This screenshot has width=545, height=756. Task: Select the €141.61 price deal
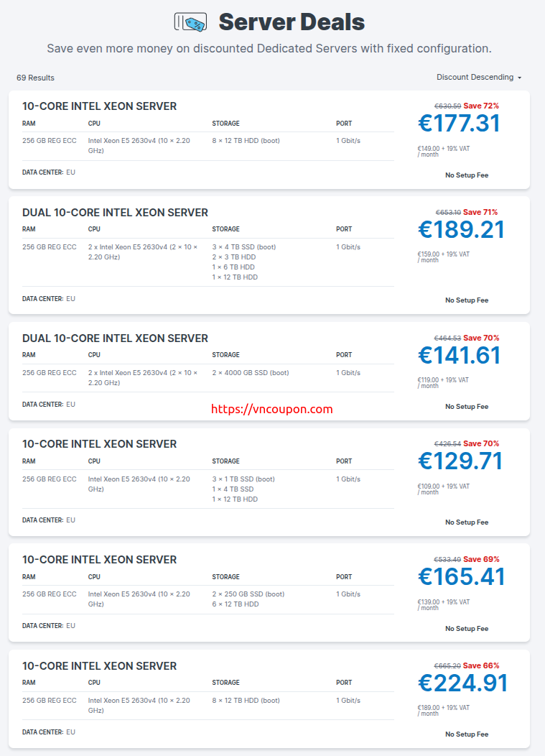[x=460, y=355]
